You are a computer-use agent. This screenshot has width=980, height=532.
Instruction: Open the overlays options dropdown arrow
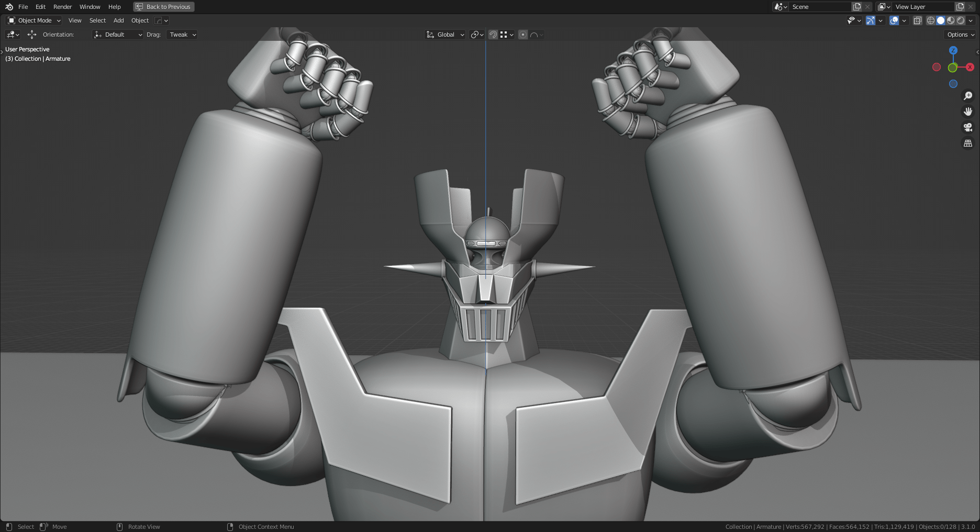pos(904,20)
